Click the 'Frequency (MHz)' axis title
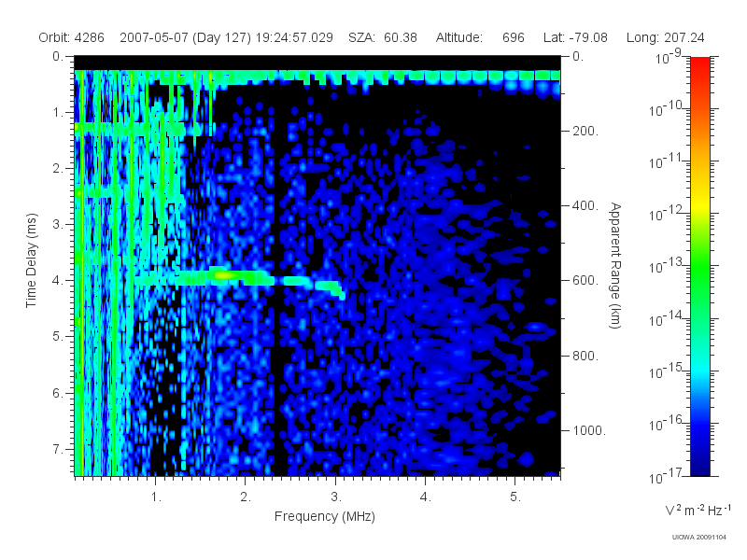Image resolution: width=747 pixels, height=560 pixels. coord(324,516)
